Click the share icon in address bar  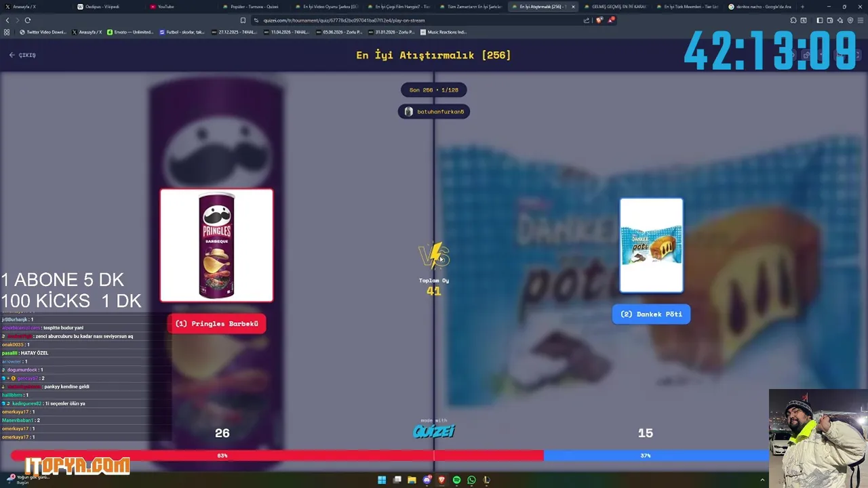587,20
